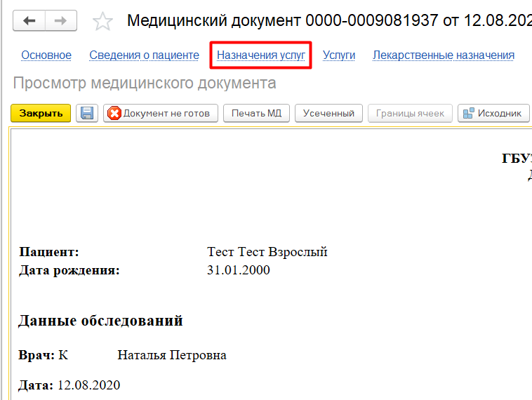Viewport: 532px width, 400px height.
Task: Click doctor name 'Наталья Петровна'
Action: pos(172,355)
